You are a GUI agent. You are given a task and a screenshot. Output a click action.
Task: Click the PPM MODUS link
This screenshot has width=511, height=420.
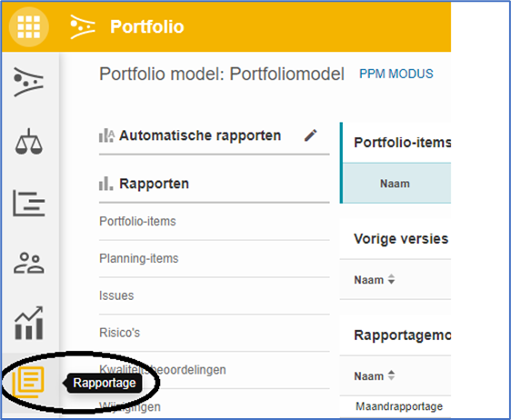coord(396,74)
